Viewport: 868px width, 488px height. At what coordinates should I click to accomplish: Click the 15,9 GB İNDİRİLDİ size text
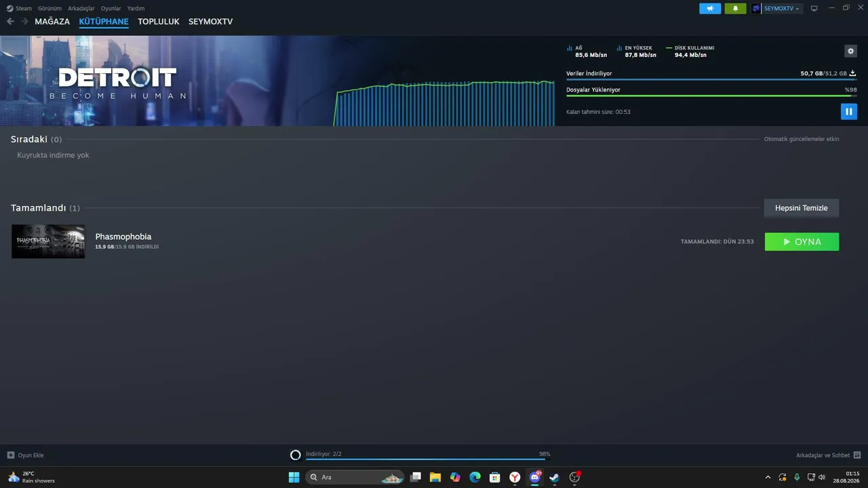(127, 247)
